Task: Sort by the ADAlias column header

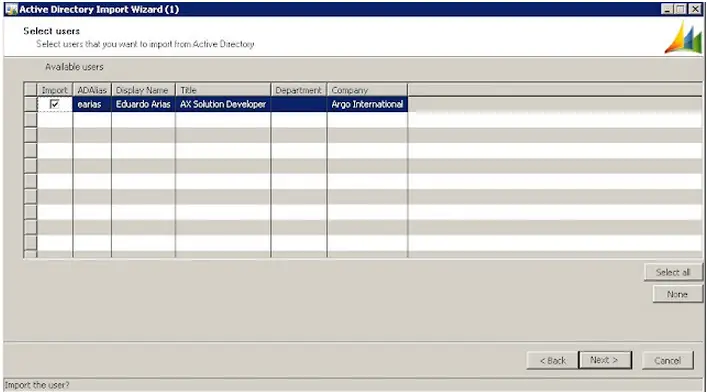Action: 92,90
